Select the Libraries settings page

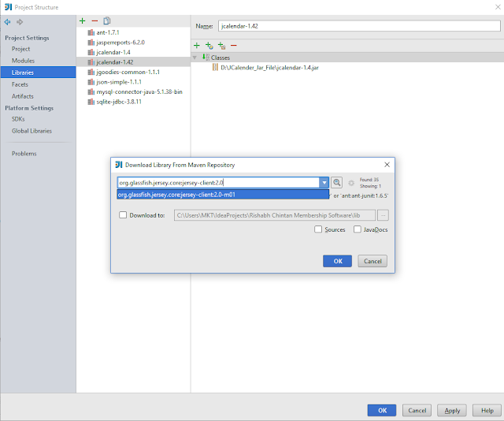click(x=39, y=73)
